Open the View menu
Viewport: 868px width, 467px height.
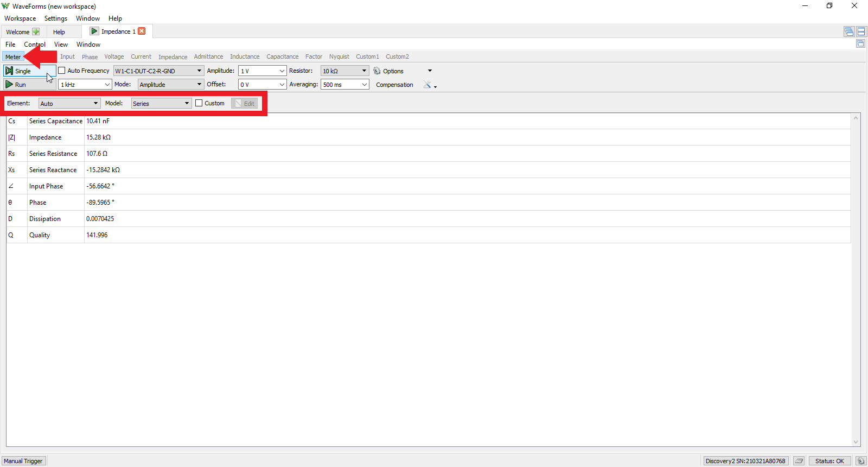click(61, 45)
